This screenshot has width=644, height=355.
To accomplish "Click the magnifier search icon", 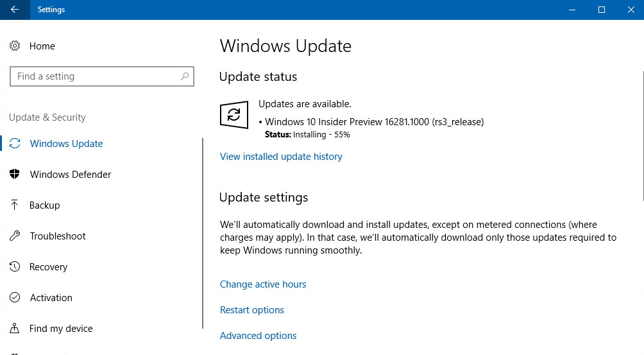I will click(x=185, y=76).
